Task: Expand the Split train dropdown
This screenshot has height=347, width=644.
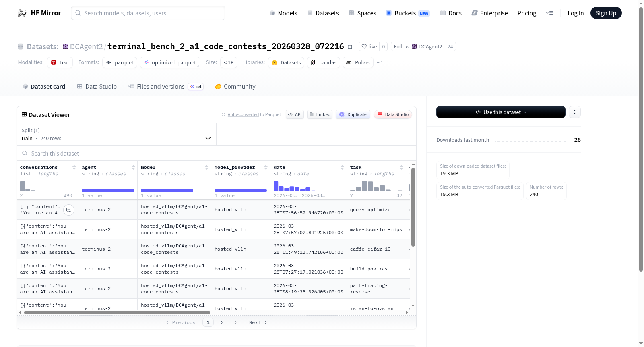Action: [x=116, y=134]
